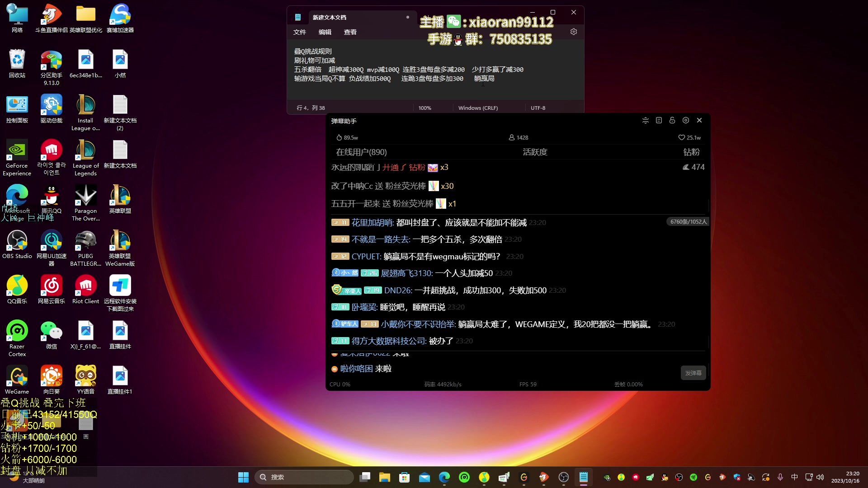Click the 1428 viewers counter
Viewport: 868px width, 488px height.
click(x=519, y=137)
